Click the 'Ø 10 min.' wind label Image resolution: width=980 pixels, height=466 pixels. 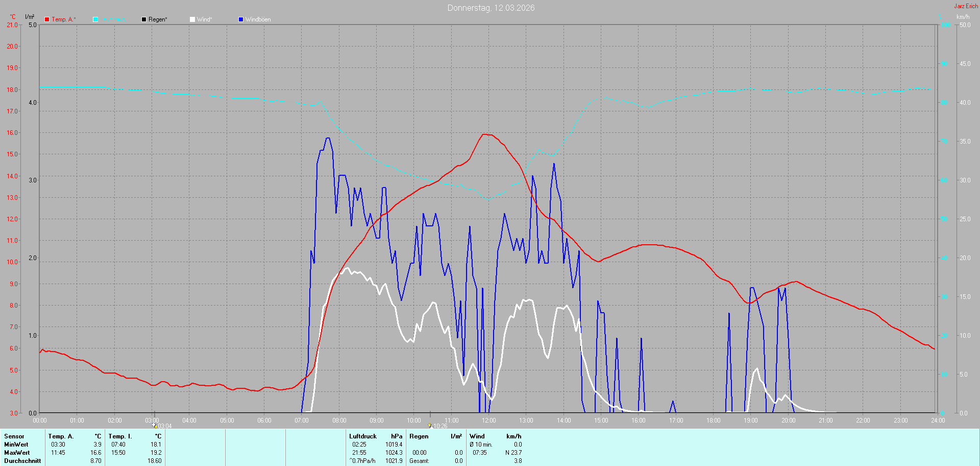[x=481, y=445]
